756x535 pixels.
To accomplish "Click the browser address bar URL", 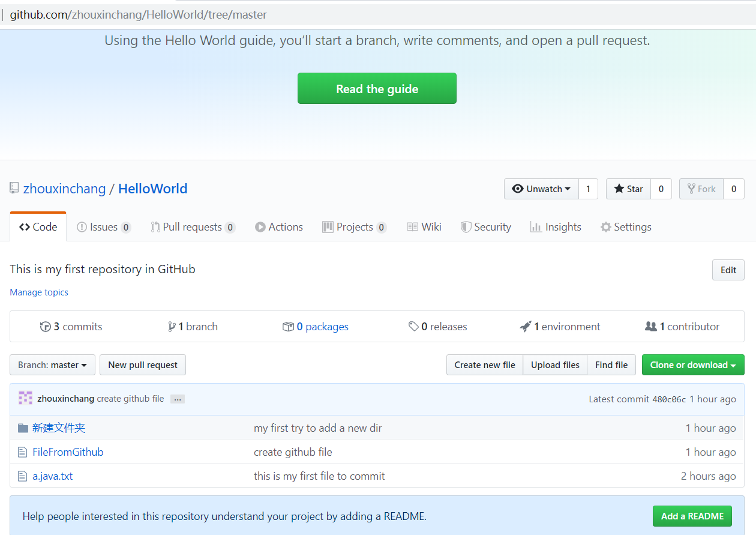I will click(x=139, y=14).
